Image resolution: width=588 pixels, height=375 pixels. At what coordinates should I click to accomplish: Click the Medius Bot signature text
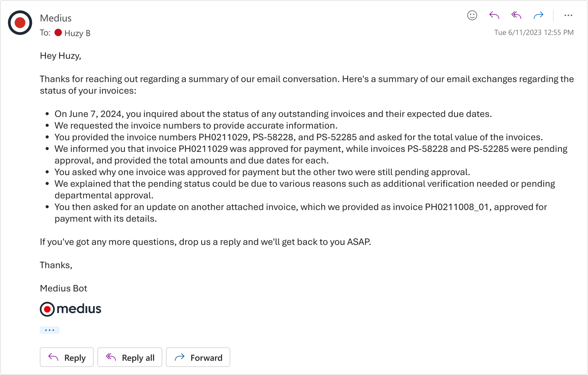pos(63,288)
